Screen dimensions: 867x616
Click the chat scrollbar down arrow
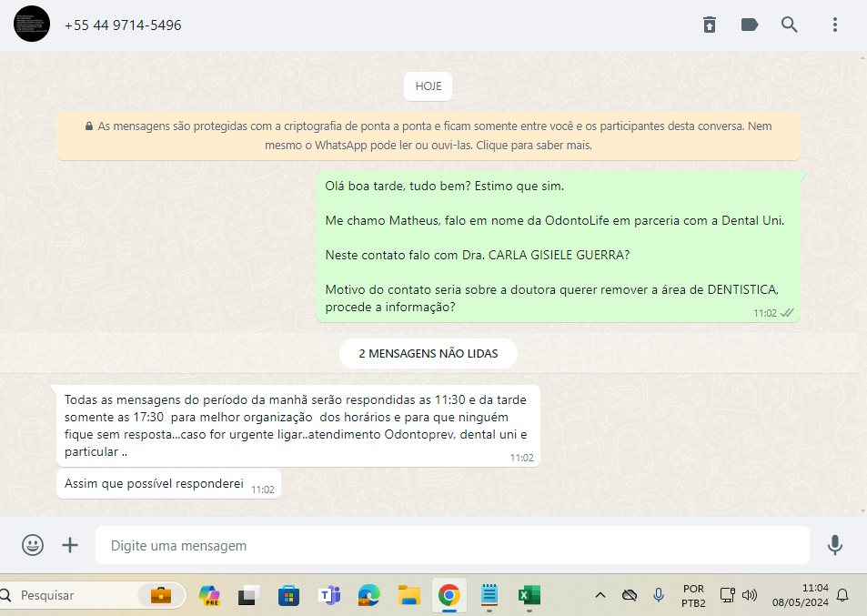pyautogui.click(x=862, y=511)
